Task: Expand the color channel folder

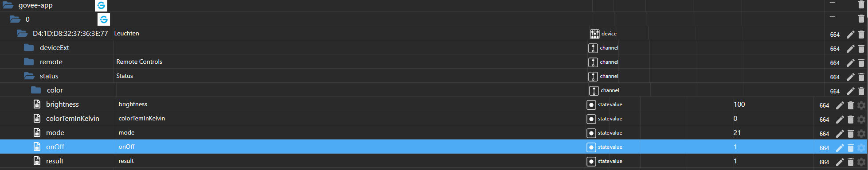Action: click(x=36, y=90)
